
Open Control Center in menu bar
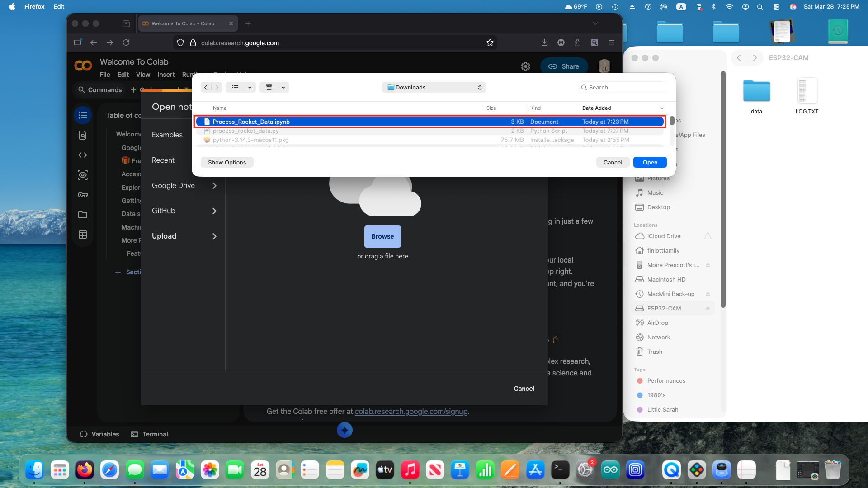click(x=776, y=7)
